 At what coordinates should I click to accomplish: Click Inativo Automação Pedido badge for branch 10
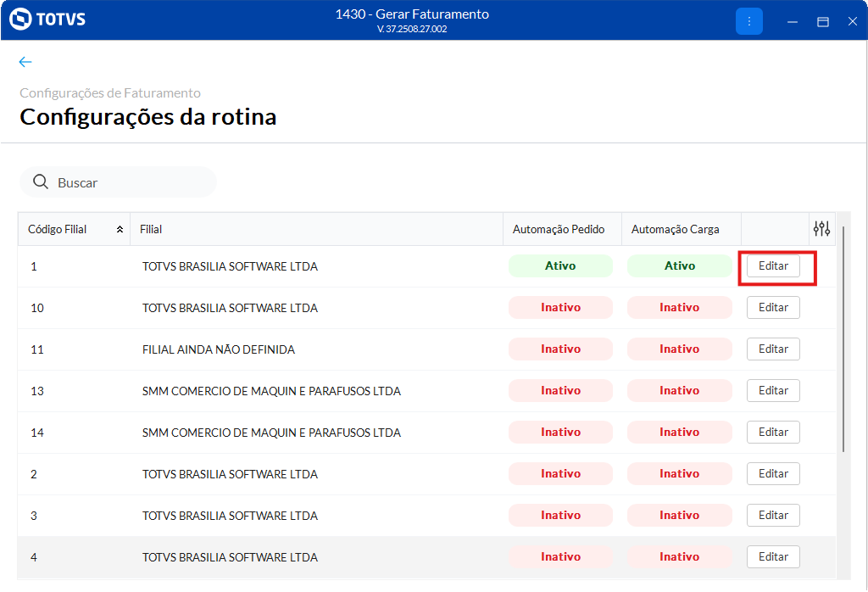click(x=560, y=308)
